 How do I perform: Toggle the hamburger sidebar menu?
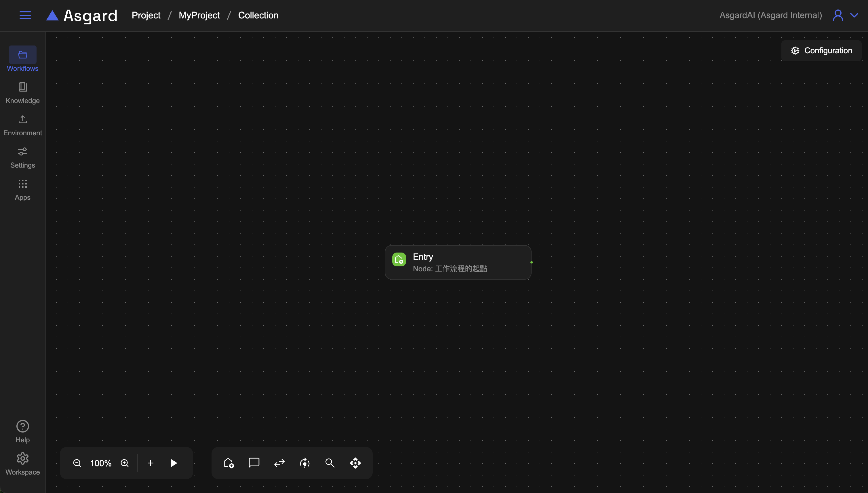tap(25, 15)
